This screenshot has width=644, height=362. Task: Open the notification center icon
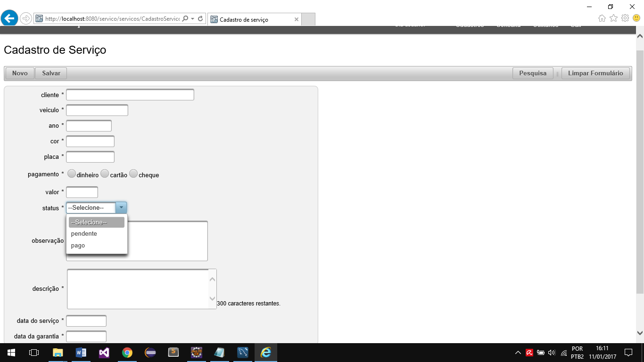pyautogui.click(x=628, y=353)
